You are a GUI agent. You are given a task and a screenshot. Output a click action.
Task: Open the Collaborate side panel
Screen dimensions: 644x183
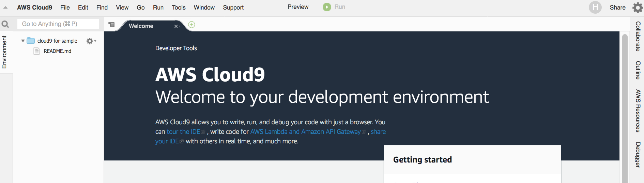[x=638, y=37]
